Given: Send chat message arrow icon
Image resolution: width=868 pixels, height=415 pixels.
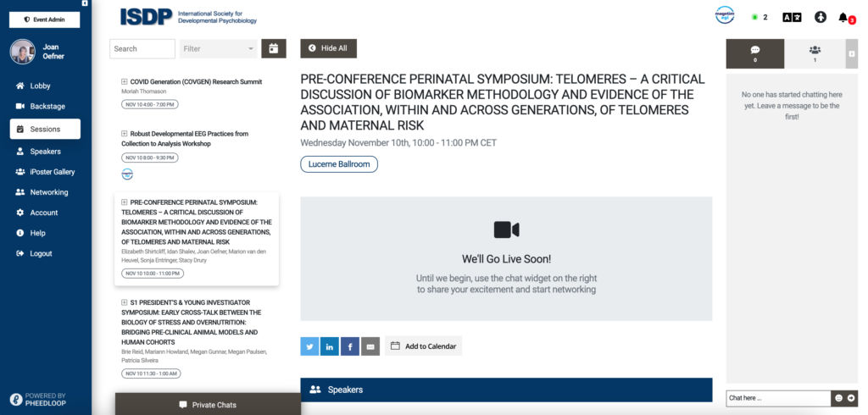Looking at the screenshot, I should coord(850,398).
